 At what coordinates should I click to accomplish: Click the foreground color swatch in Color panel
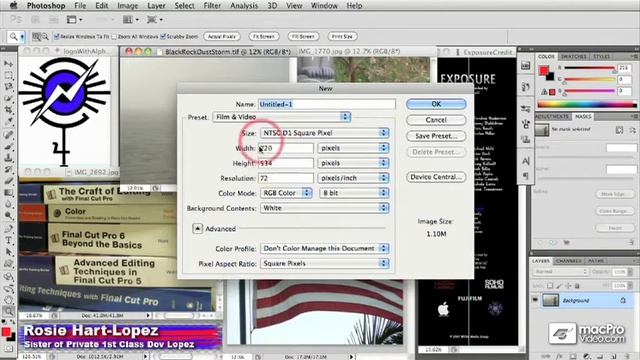coord(543,71)
